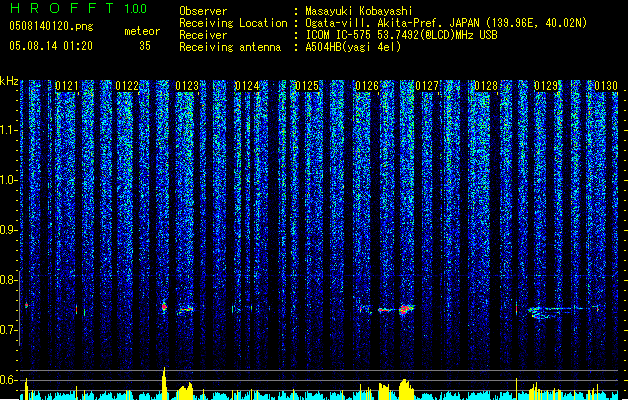The height and width of the screenshot is (400, 629).
Task: Click the 0126 time marker
Action: pos(367,86)
